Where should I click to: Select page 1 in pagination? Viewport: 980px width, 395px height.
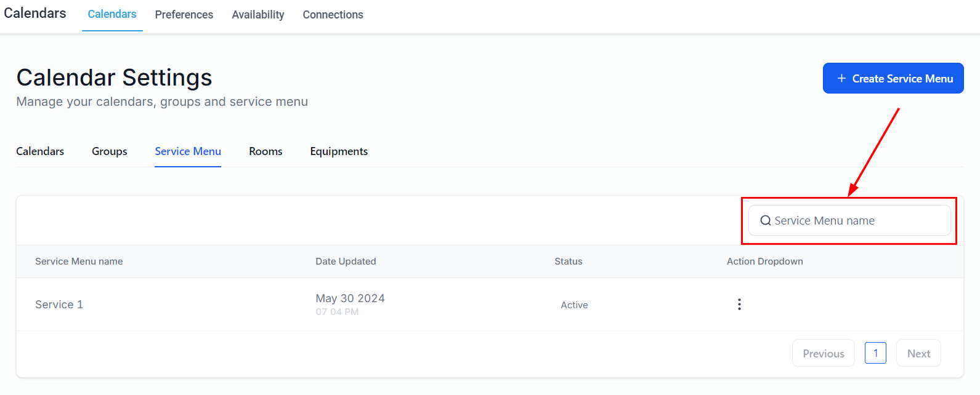point(875,353)
